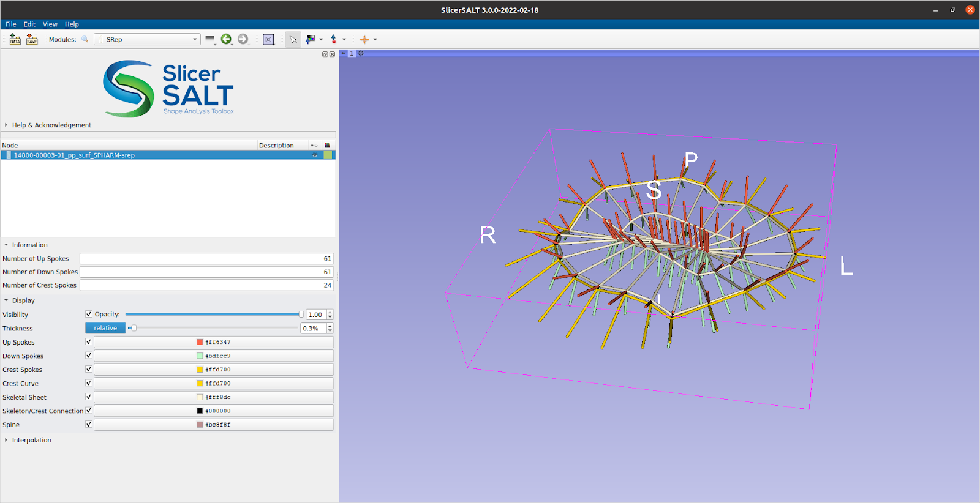Open the module finder magnifier
The image size is (980, 503).
point(85,39)
